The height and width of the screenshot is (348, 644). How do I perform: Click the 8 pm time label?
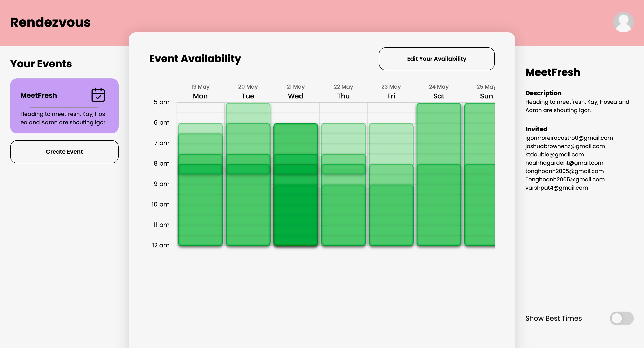click(x=161, y=163)
